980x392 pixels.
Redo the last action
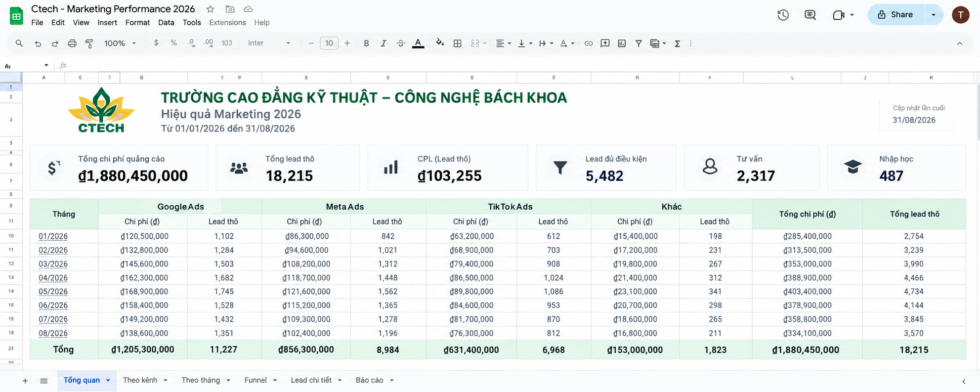(x=55, y=44)
